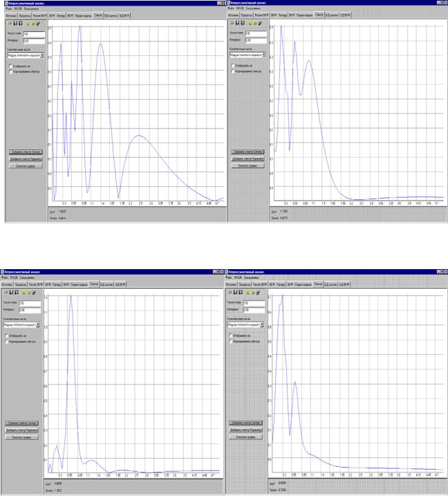Enable 'Нормирование спектра' checkbox in the bottom-right window
This screenshot has height=496, width=448.
(x=230, y=341)
